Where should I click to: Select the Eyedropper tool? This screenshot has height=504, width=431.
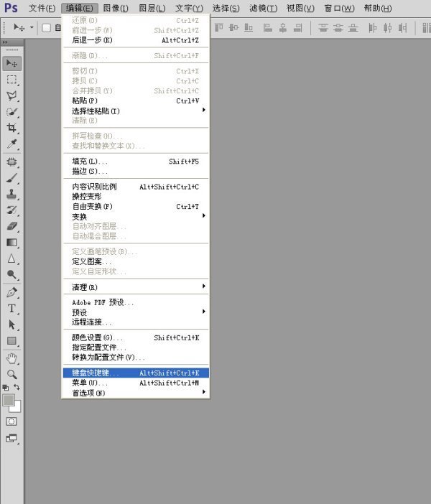coord(12,144)
